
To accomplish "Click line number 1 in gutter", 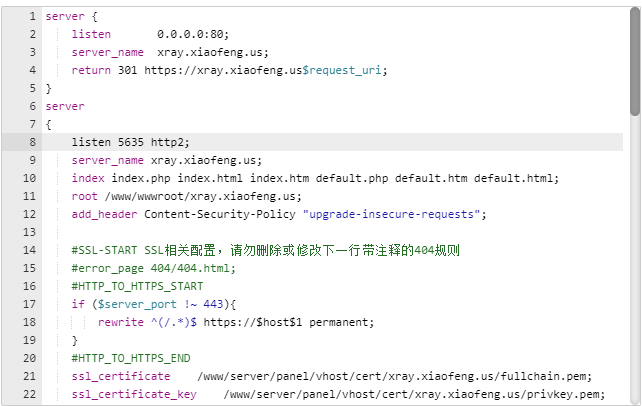I will coord(32,16).
